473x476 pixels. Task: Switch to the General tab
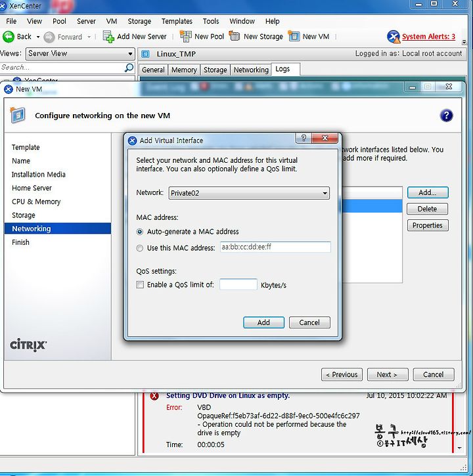(153, 70)
